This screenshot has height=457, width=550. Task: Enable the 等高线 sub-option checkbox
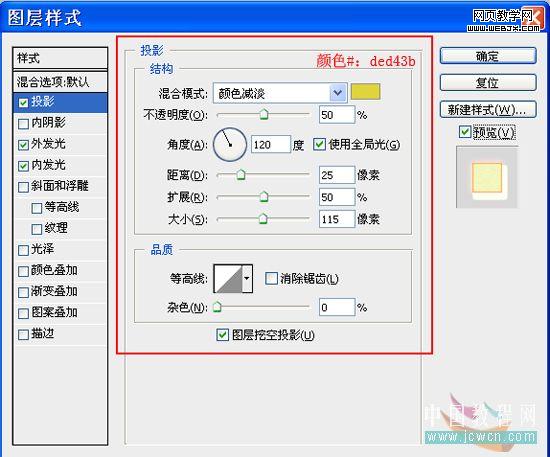click(x=37, y=208)
